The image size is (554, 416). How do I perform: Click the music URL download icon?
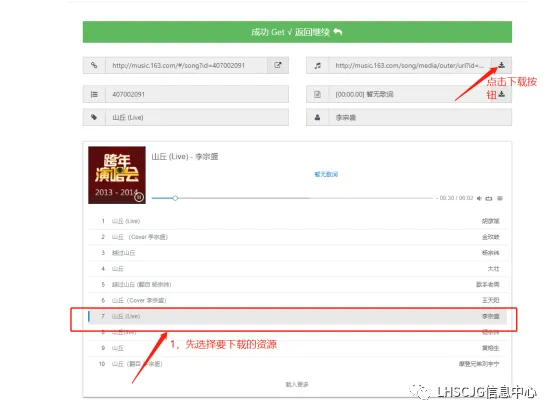click(x=501, y=65)
